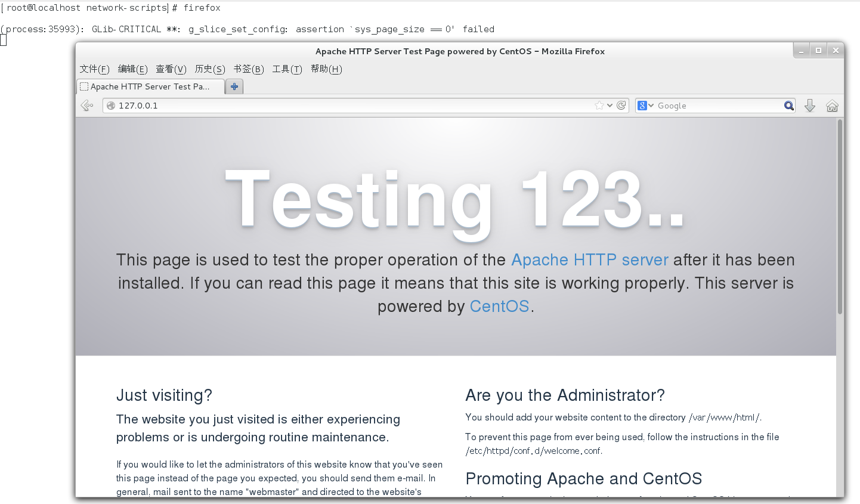This screenshot has height=504, width=860.
Task: Click 'Are you the Administrator?' heading
Action: pos(565,395)
